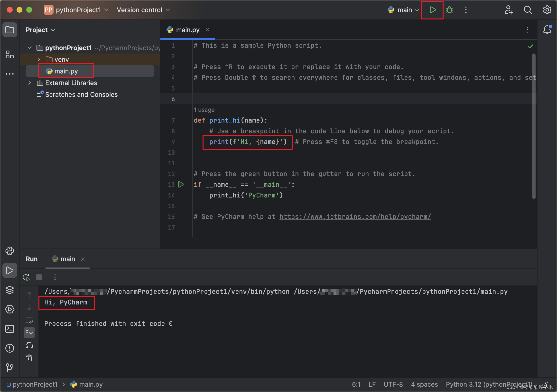Click 6:1 cursor position widget
557x392 pixels.
coord(356,384)
